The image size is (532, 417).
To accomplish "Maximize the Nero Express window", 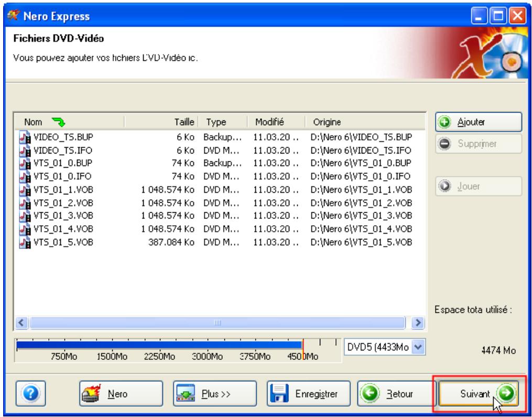I will [498, 16].
